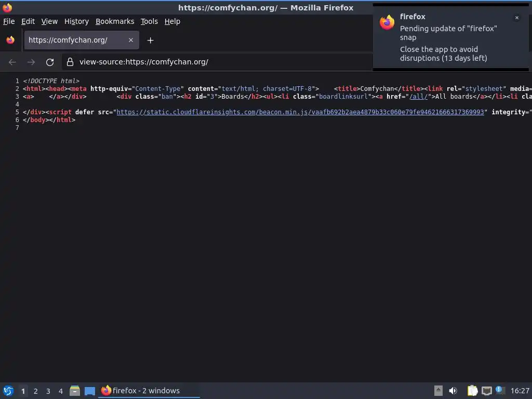Image resolution: width=532 pixels, height=399 pixels.
Task: Open the Tools menu
Action: [149, 21]
